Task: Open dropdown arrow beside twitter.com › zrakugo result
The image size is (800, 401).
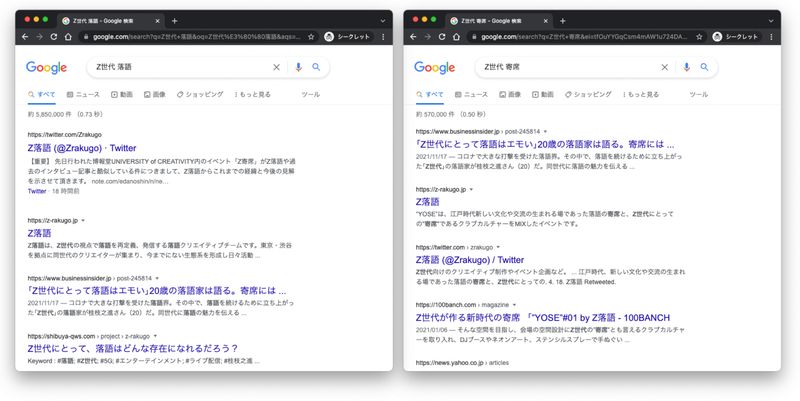Action: (x=498, y=247)
